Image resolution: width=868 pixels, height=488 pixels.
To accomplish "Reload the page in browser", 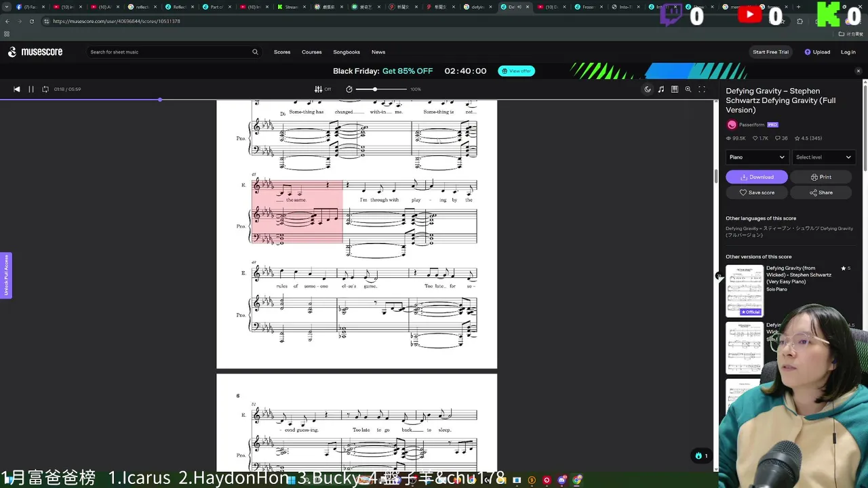I will (31, 21).
